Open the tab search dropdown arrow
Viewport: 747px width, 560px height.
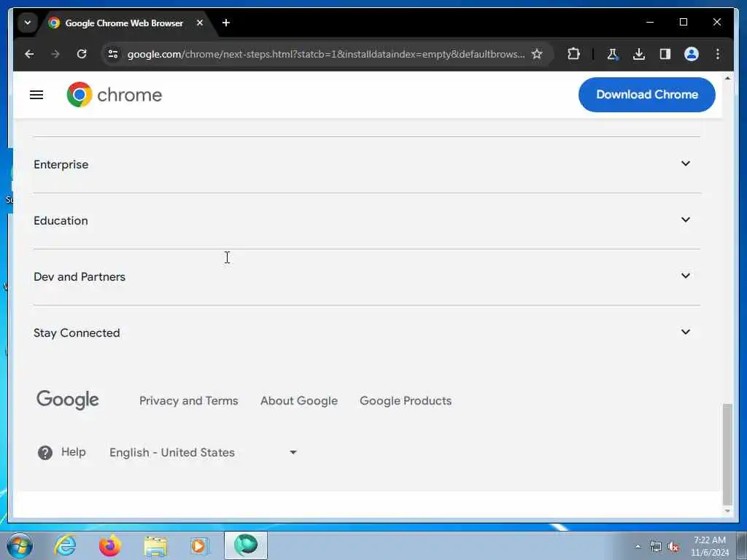28,23
